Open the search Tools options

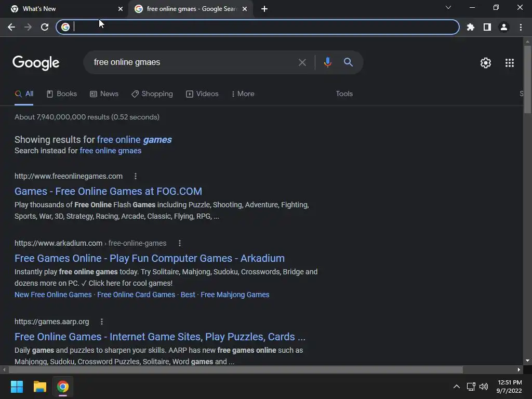click(x=344, y=94)
